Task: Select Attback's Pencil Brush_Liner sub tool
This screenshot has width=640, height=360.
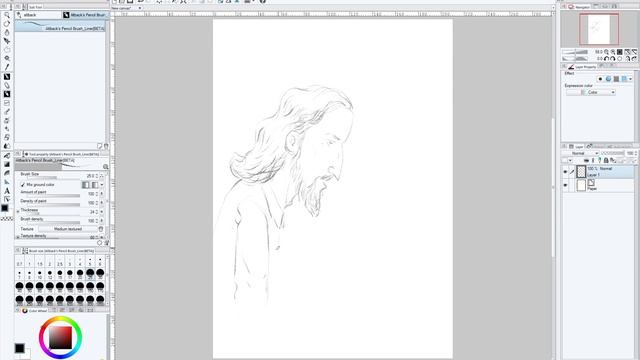Action: pyautogui.click(x=60, y=26)
